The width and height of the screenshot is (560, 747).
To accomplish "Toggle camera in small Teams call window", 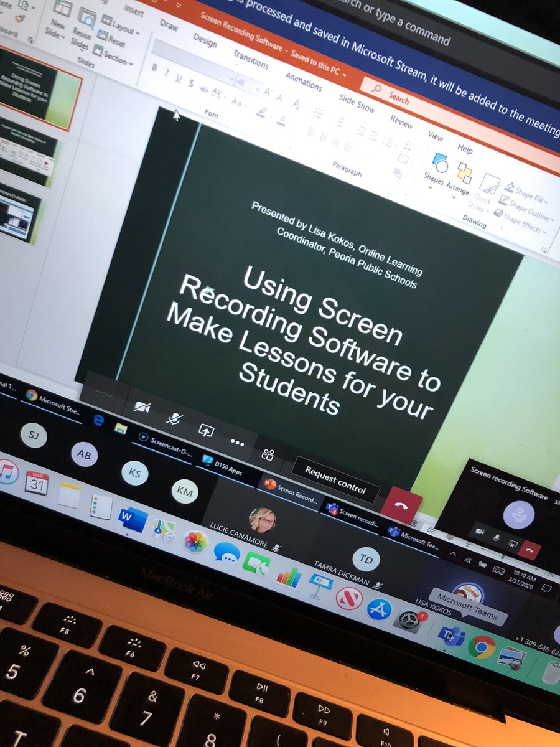I will pos(480,530).
